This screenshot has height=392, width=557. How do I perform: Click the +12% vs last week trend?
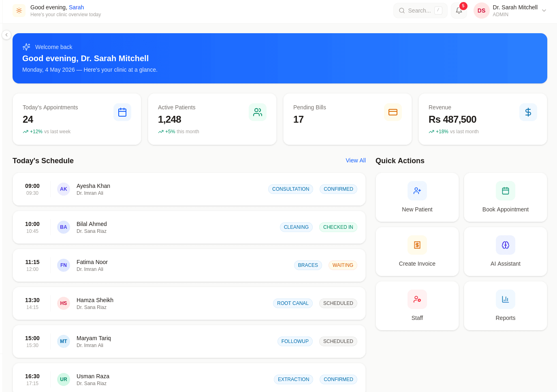(x=47, y=132)
